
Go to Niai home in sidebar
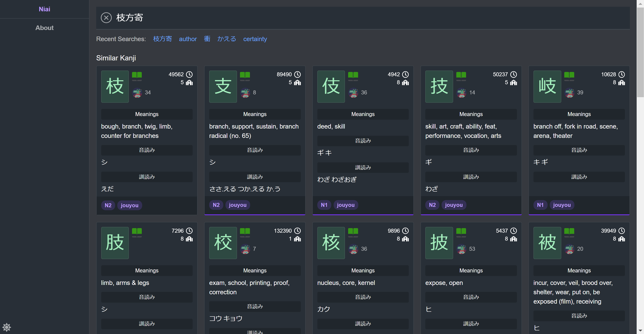click(x=44, y=9)
